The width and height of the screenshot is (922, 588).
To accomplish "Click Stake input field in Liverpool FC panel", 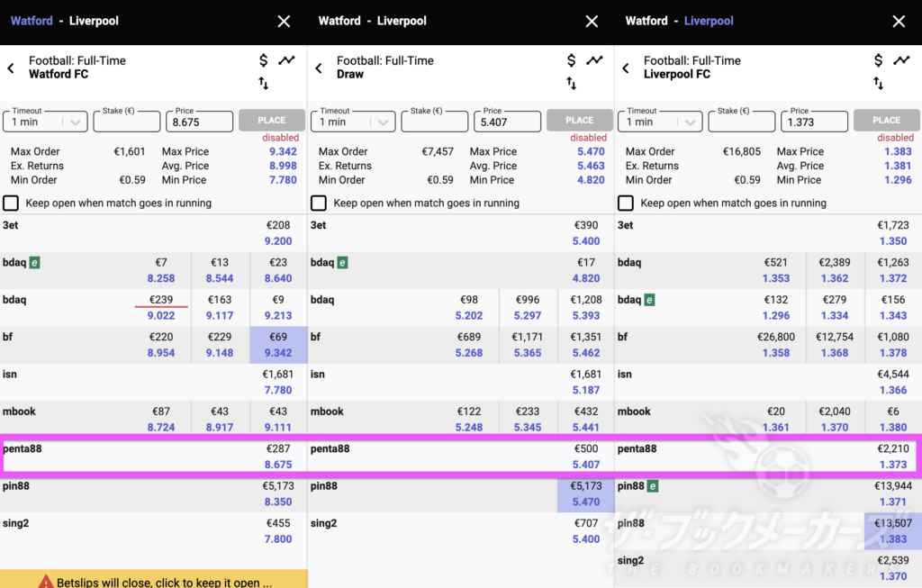I will [x=740, y=122].
